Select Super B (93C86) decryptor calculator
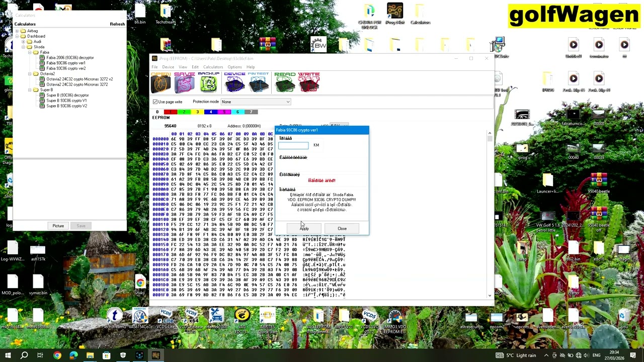 (x=67, y=95)
